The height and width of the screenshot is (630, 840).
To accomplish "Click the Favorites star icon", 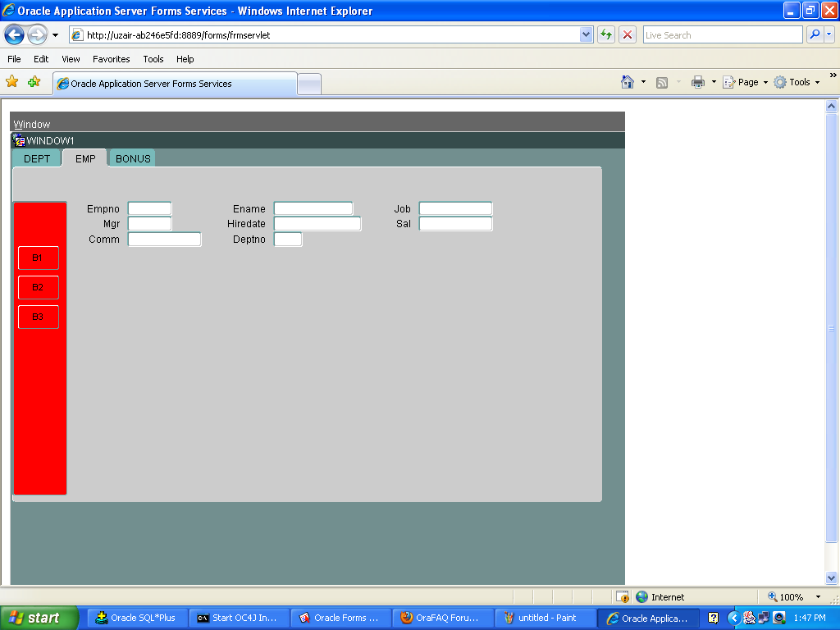I will (12, 82).
